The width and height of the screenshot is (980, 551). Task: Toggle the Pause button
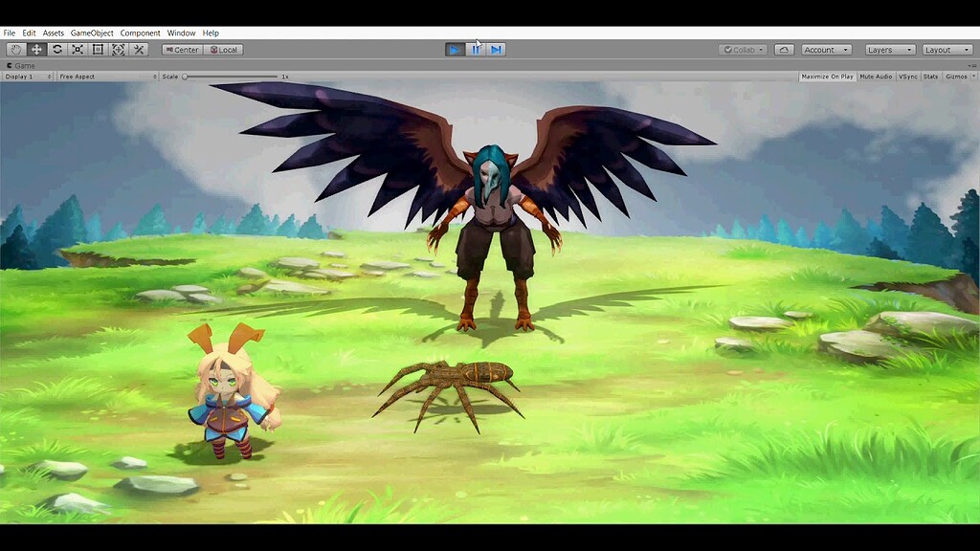tap(475, 49)
